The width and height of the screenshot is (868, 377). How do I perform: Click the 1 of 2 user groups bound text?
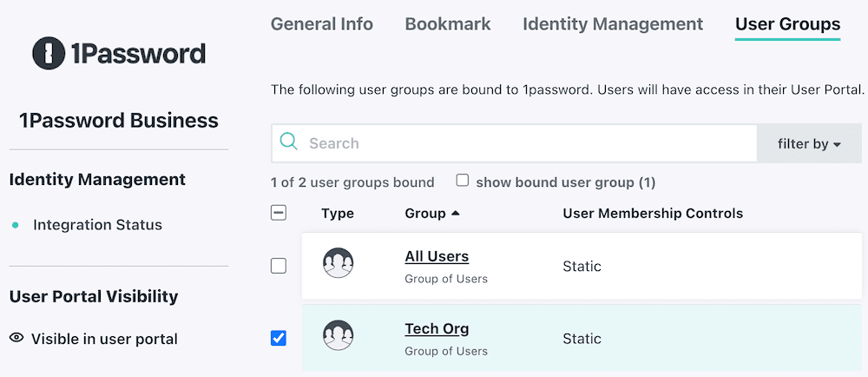coord(352,182)
